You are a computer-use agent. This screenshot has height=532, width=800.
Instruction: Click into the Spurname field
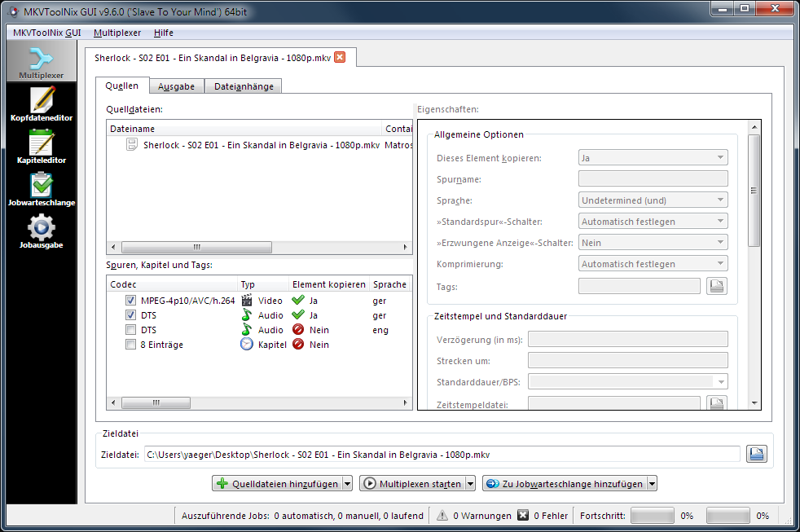tap(653, 179)
